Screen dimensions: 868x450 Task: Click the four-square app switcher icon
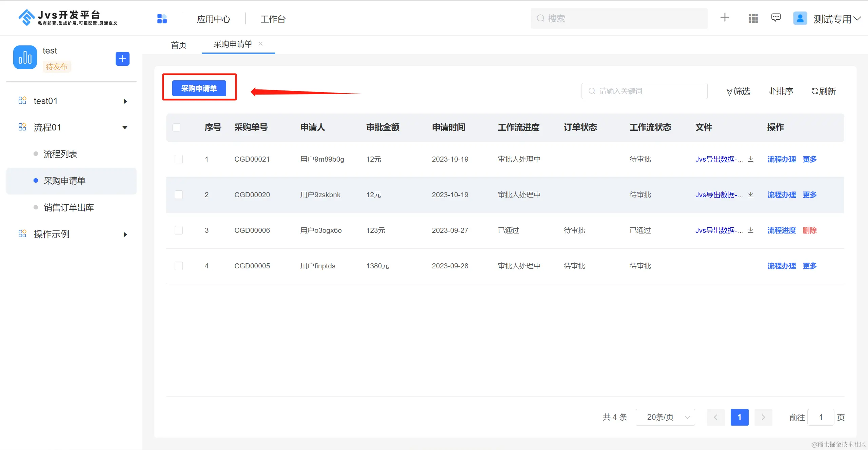click(162, 19)
